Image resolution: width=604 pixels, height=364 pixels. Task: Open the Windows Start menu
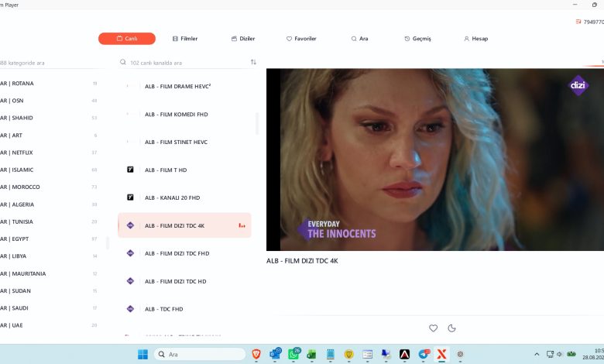tap(143, 355)
